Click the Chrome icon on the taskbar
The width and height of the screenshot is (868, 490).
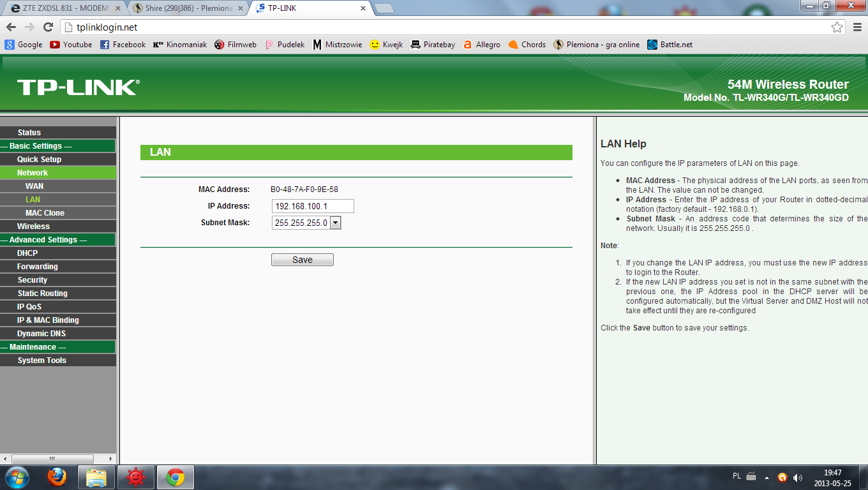[175, 477]
